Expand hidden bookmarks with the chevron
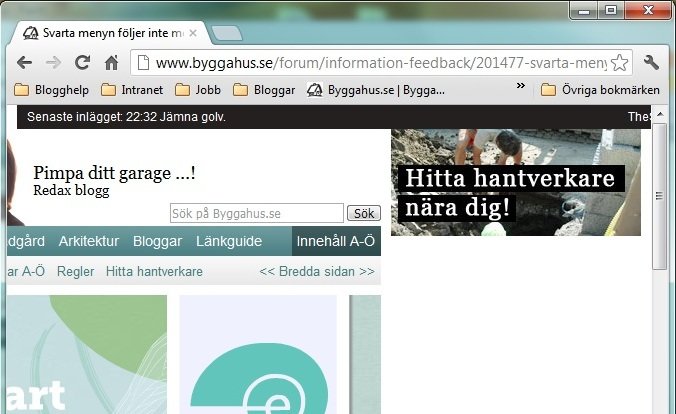The image size is (676, 414). click(x=521, y=86)
